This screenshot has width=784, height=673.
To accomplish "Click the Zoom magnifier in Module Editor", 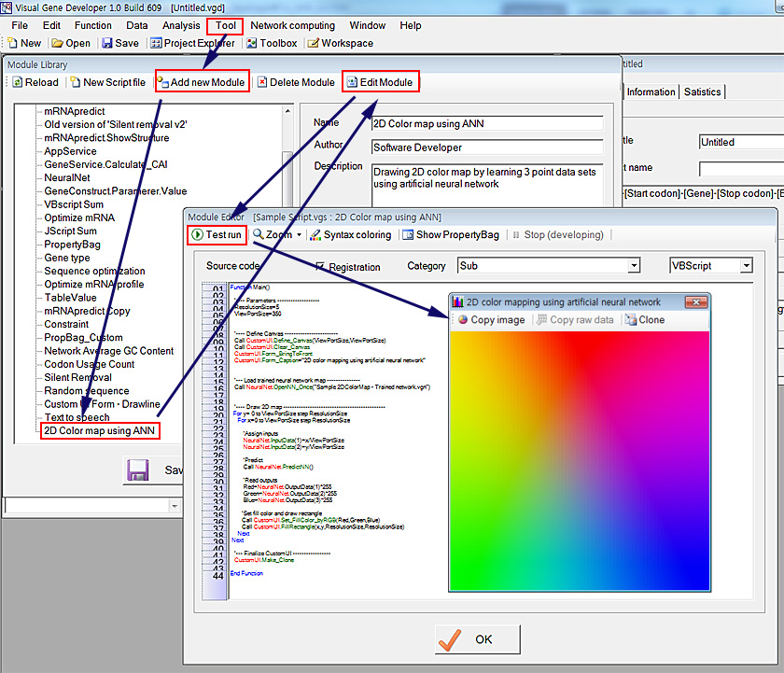I will (x=259, y=234).
